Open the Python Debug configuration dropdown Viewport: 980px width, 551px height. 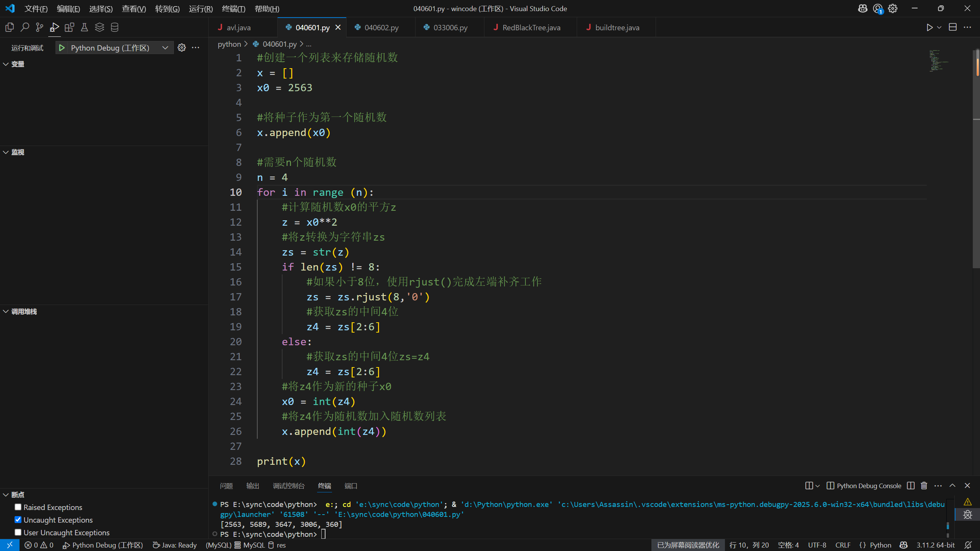coord(165,48)
